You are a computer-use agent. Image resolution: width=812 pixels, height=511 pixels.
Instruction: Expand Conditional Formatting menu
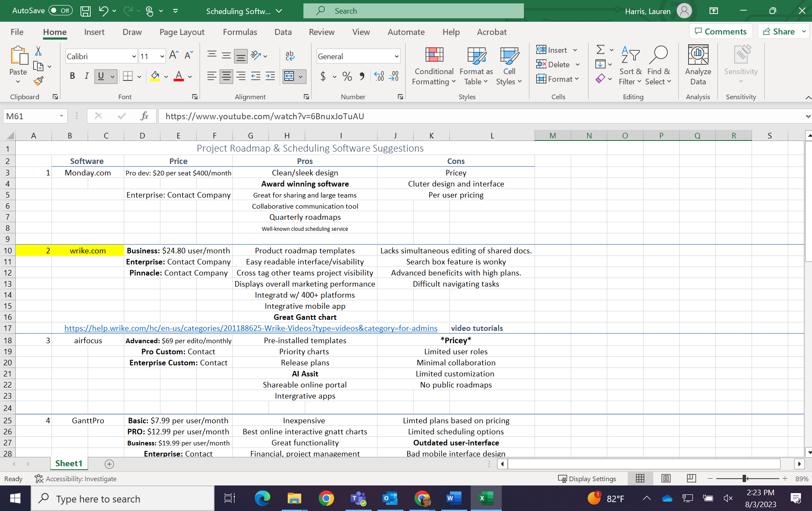(434, 66)
